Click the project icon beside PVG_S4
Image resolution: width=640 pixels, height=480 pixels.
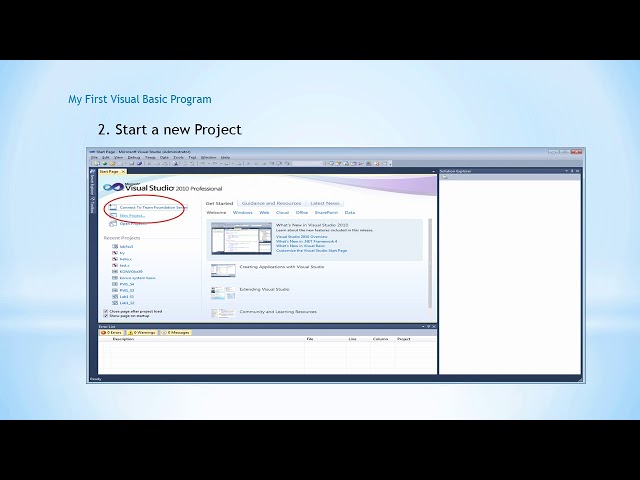[x=115, y=284]
